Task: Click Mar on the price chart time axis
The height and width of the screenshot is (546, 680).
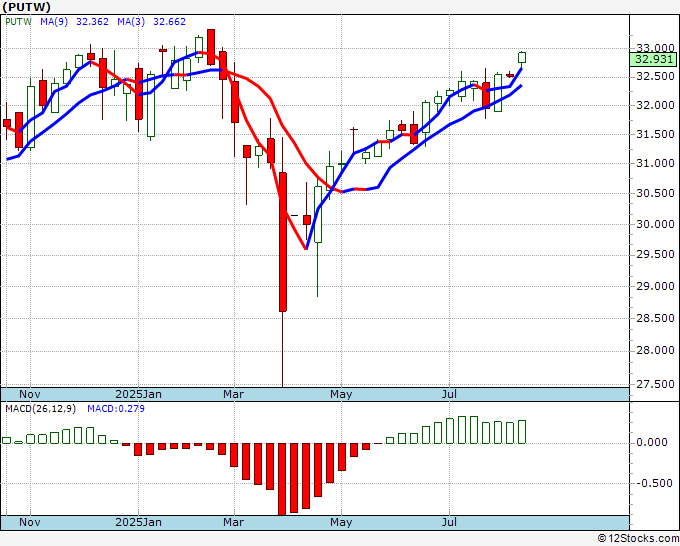Action: pyautogui.click(x=233, y=394)
